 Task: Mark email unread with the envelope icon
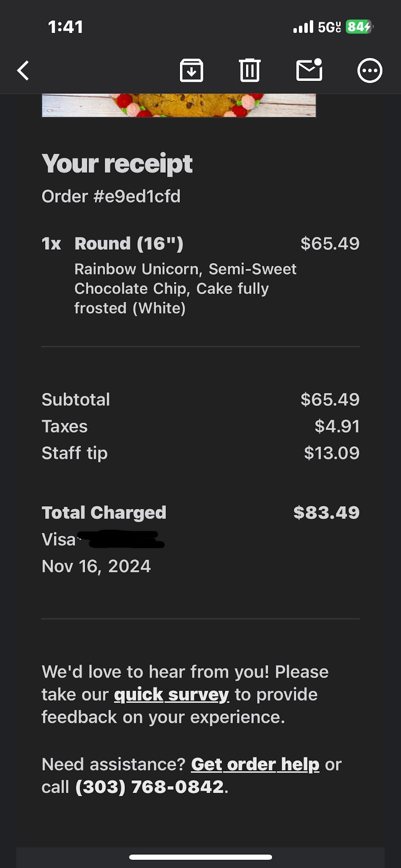[x=309, y=71]
